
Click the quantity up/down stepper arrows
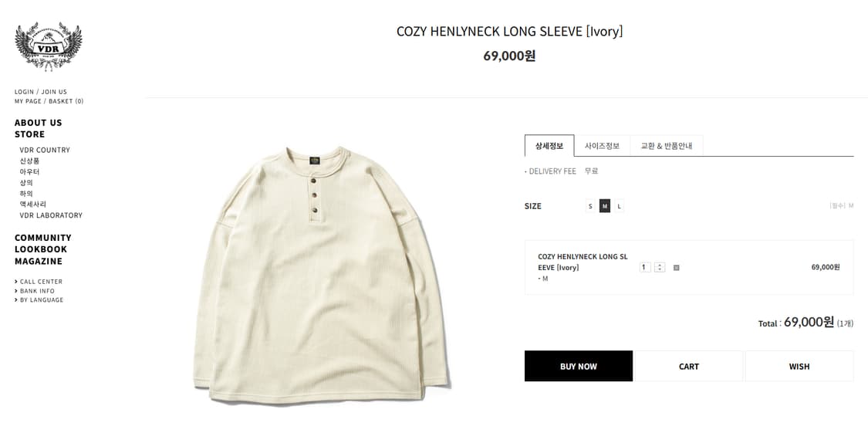click(x=660, y=268)
